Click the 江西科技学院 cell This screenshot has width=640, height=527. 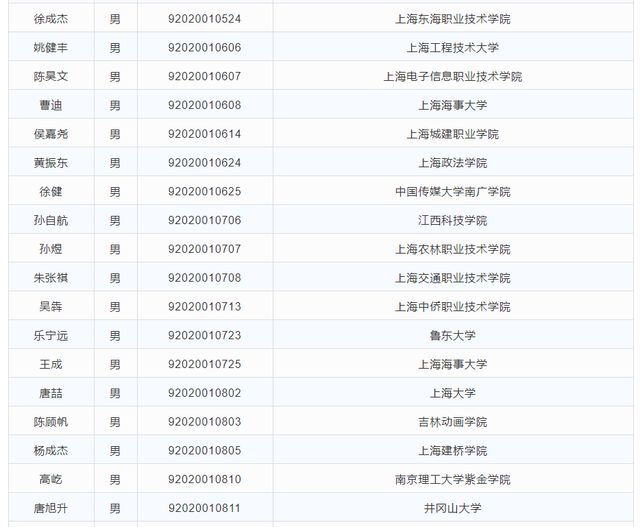tap(453, 220)
